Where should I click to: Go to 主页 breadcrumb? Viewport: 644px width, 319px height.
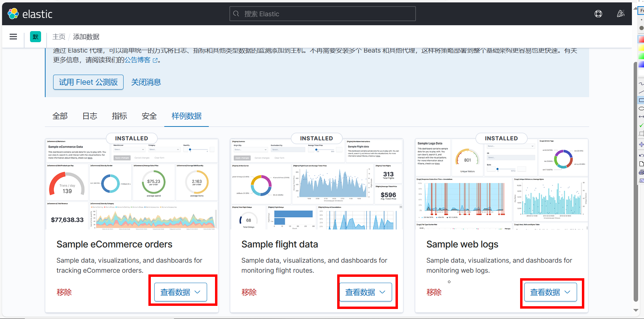click(x=59, y=37)
